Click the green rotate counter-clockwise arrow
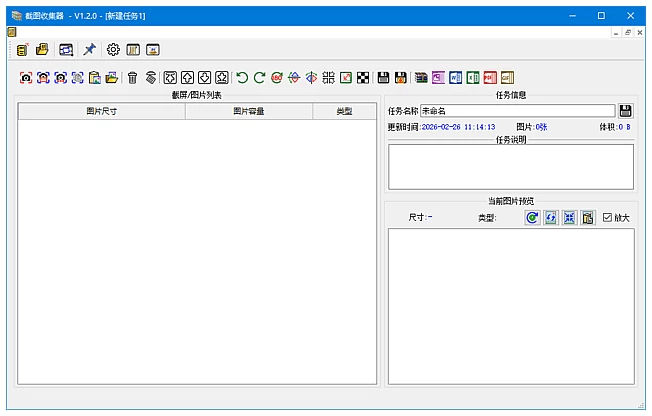 (x=242, y=77)
